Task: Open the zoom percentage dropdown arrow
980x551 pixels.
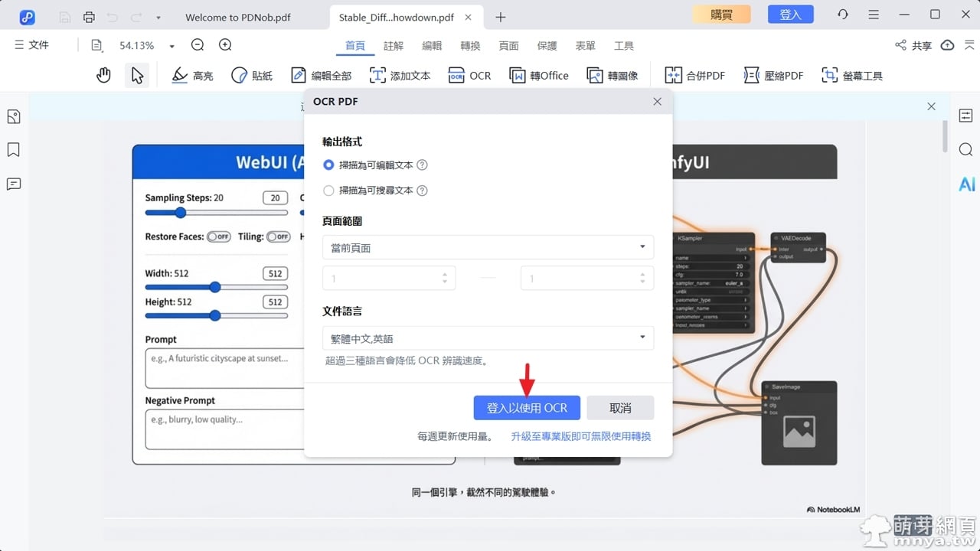Action: tap(171, 46)
